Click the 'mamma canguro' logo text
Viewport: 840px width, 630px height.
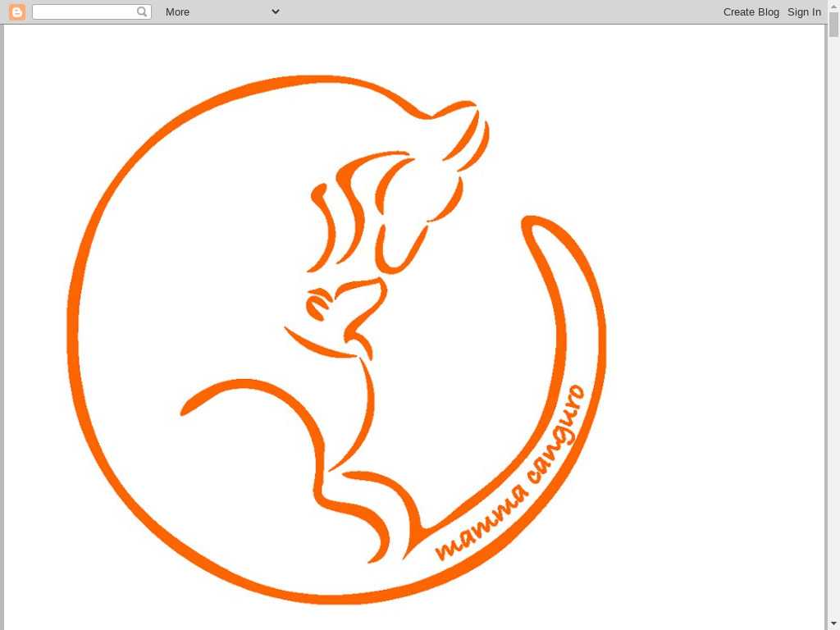[x=511, y=476]
